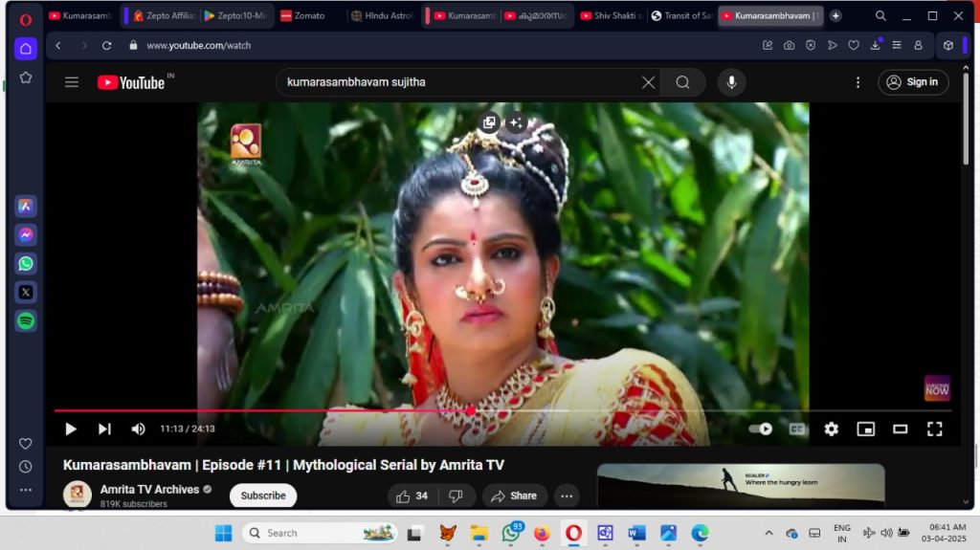Click the Sign in button
Viewport: 980px width, 550px height.
click(x=913, y=82)
